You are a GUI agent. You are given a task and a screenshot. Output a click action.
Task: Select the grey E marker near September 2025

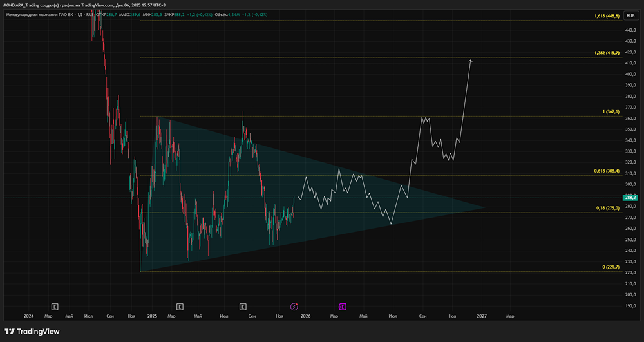click(243, 307)
